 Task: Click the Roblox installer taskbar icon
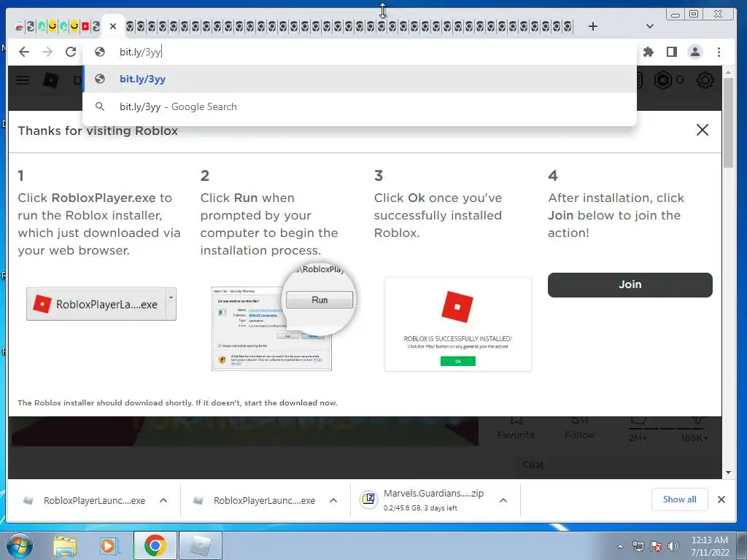point(201,545)
